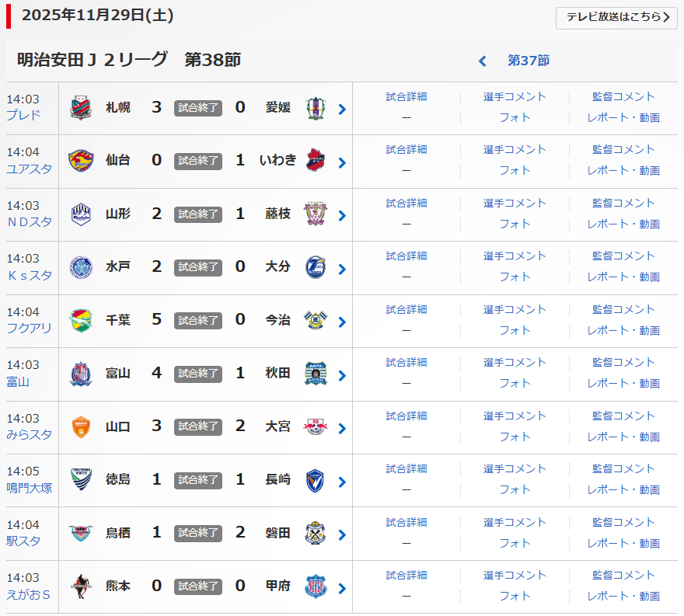Image resolution: width=684 pixels, height=616 pixels.
Task: Click the Kumamoto team crest icon
Action: (x=81, y=586)
